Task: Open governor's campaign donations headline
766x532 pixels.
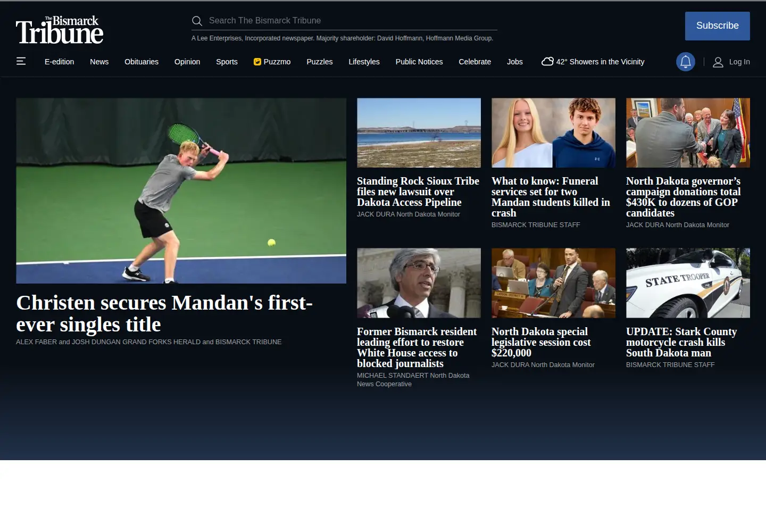Action: click(684, 197)
